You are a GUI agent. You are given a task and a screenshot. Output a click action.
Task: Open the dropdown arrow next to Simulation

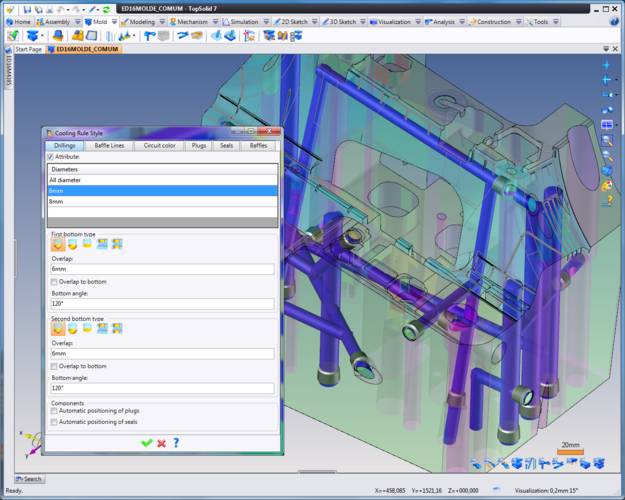pyautogui.click(x=264, y=21)
